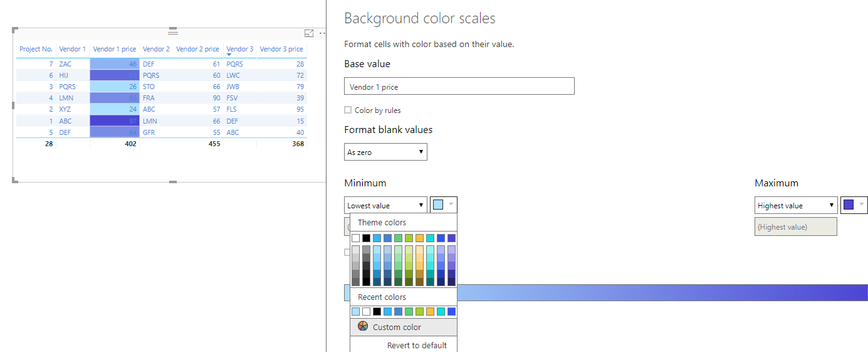Sort the table by the Vendor 1 price header
The image size is (868, 352).
[115, 49]
